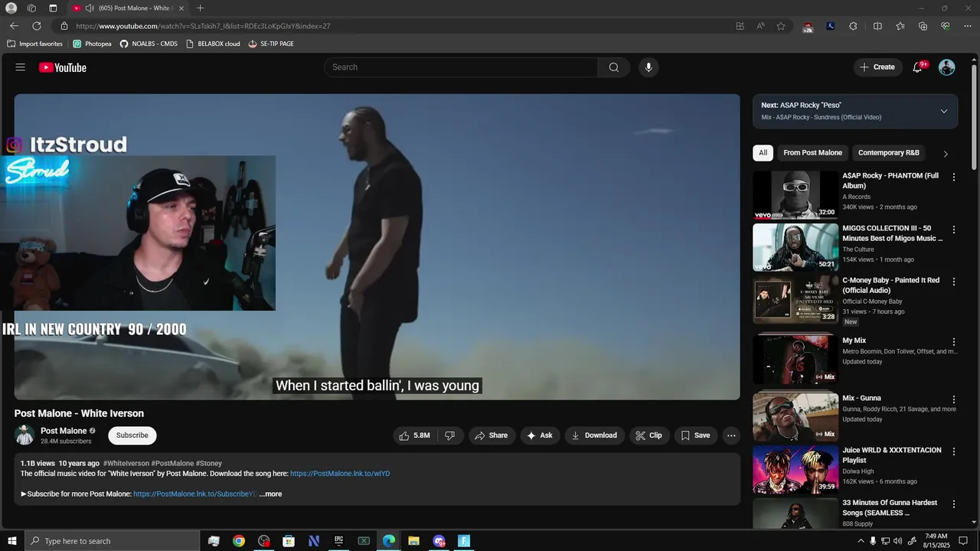Screen dimensions: 980x551
Task: Open A$AP Rocky PHANTOM thumbnail
Action: point(795,195)
